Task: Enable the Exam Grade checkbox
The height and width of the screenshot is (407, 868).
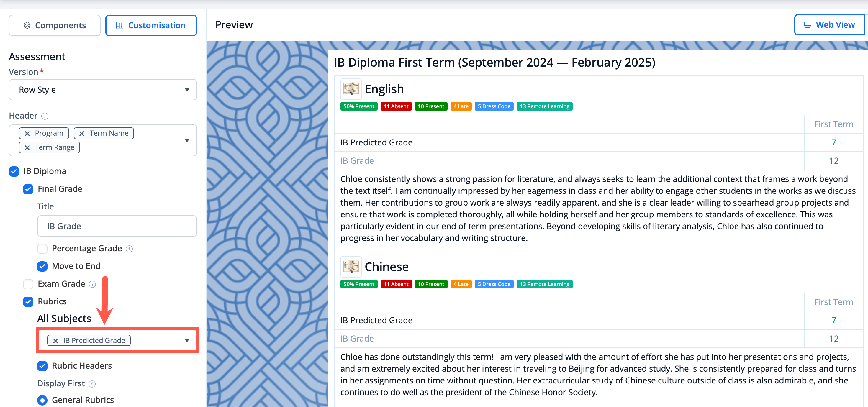Action: 28,284
